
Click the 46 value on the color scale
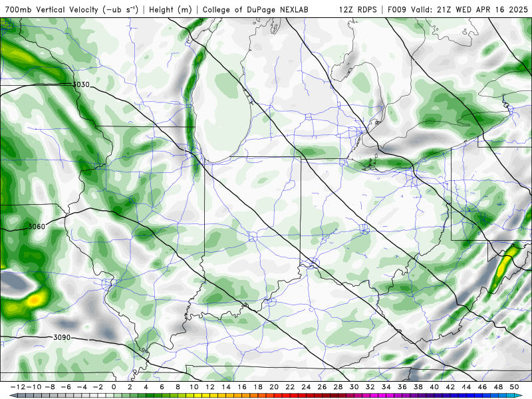pos(482,387)
